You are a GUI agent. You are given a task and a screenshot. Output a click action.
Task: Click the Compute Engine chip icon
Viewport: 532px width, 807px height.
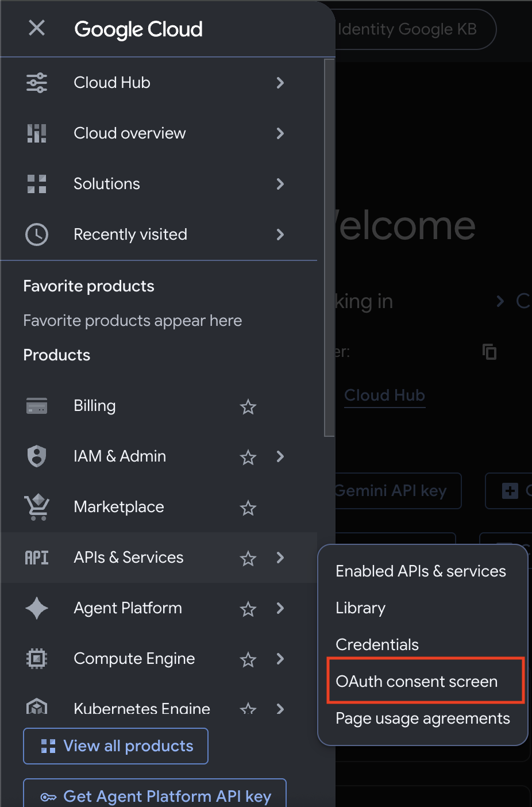[x=37, y=659]
